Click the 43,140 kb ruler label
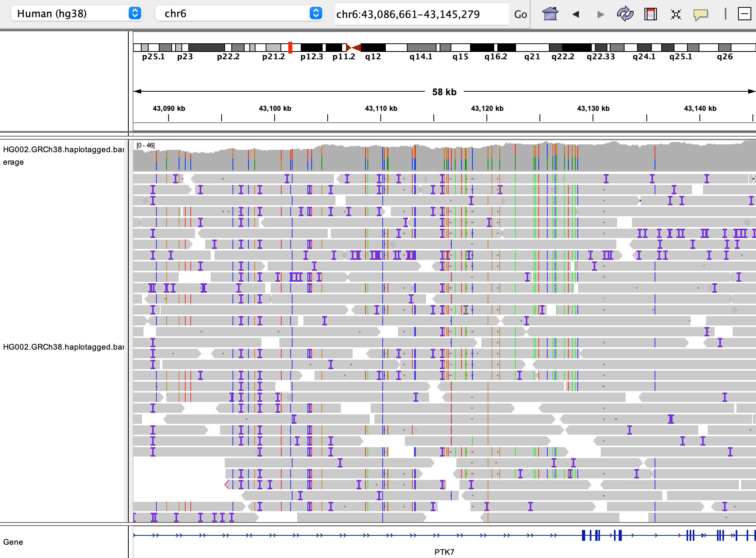 pos(700,108)
